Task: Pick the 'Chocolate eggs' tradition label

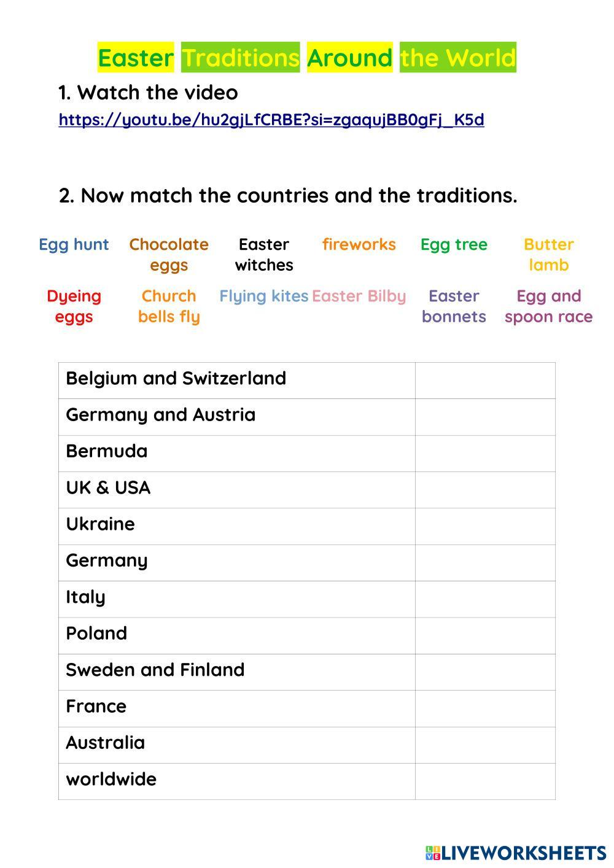Action: coord(169,255)
